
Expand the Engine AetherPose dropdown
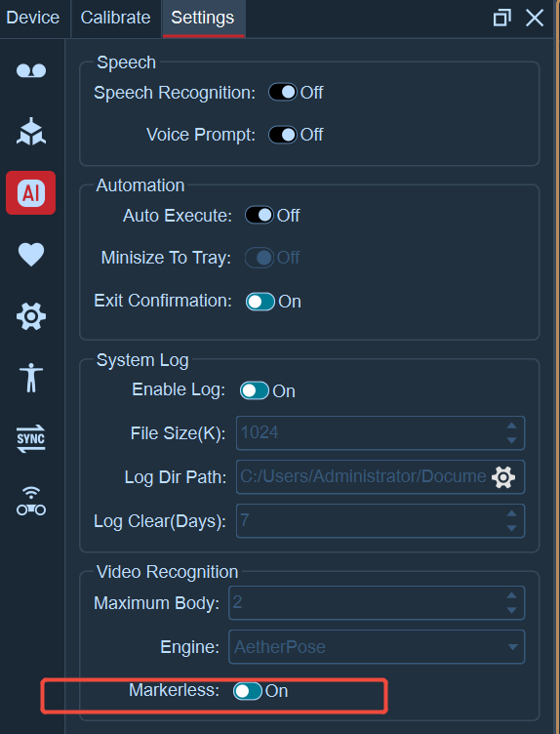point(377,647)
